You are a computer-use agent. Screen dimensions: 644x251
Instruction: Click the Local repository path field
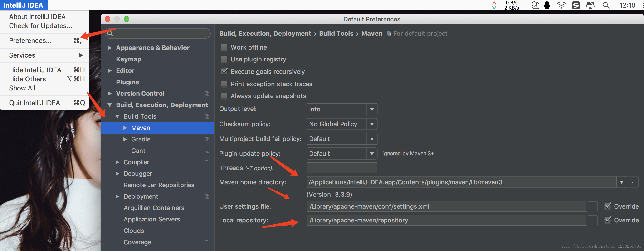click(x=447, y=220)
